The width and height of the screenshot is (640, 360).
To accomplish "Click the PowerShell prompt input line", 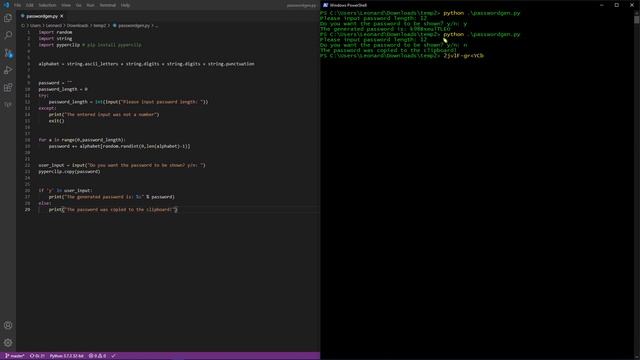I will (x=402, y=56).
